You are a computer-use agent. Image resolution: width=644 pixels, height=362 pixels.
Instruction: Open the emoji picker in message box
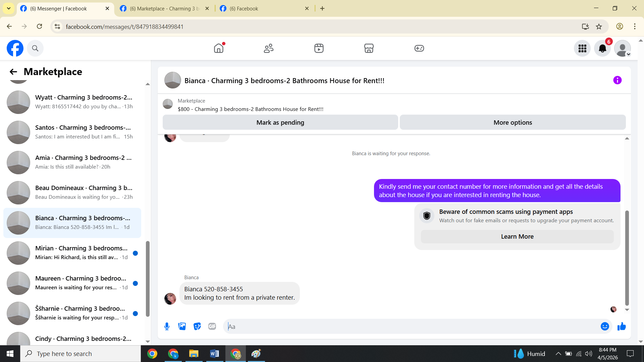605,326
